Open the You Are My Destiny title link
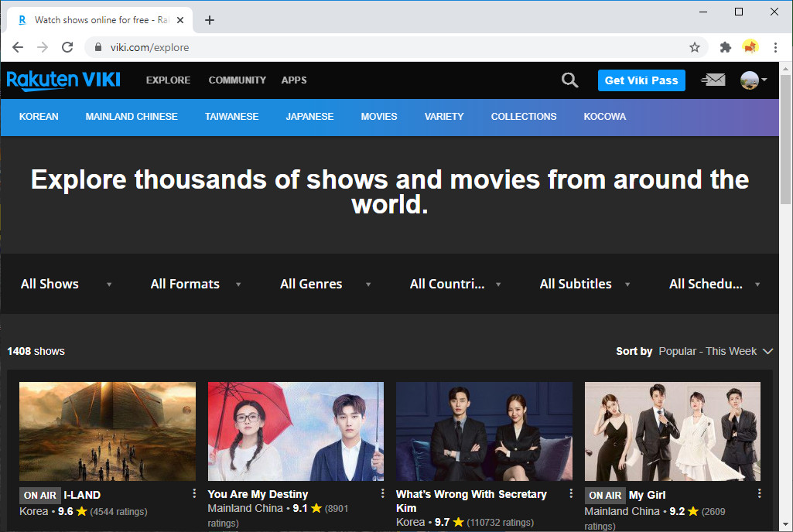Screen dimensions: 793x532 tap(258, 494)
